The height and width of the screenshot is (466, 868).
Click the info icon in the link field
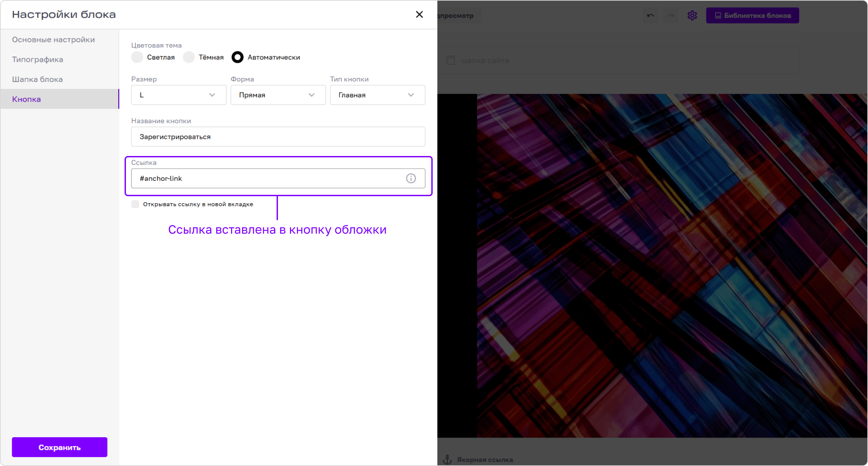(411, 178)
